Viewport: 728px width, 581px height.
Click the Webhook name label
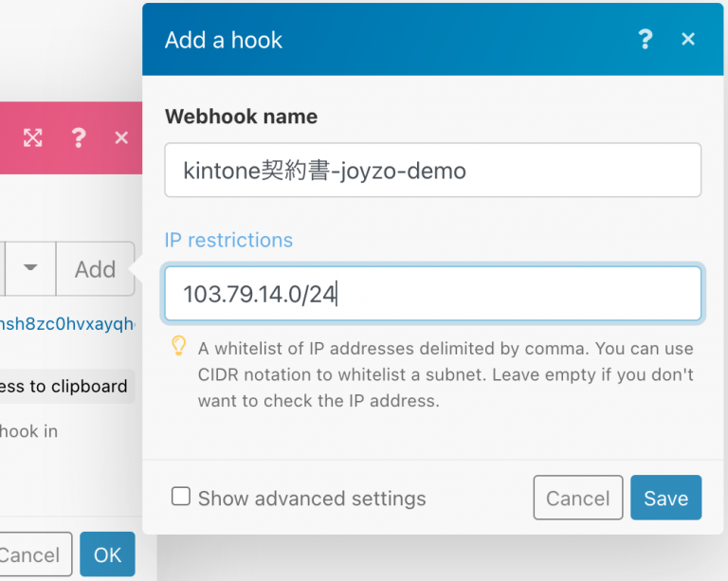241,117
